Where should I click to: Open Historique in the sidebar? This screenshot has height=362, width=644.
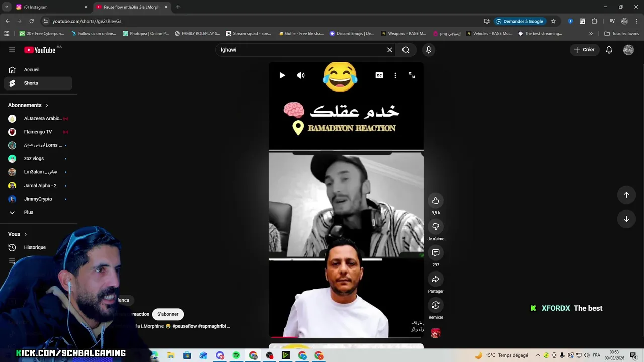[x=38, y=247]
